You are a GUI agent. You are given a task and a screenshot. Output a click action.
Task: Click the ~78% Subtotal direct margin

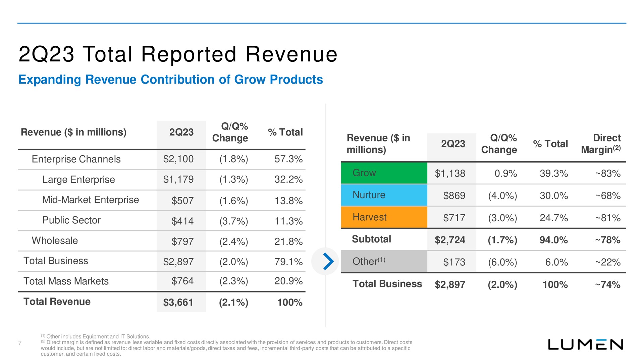608,240
